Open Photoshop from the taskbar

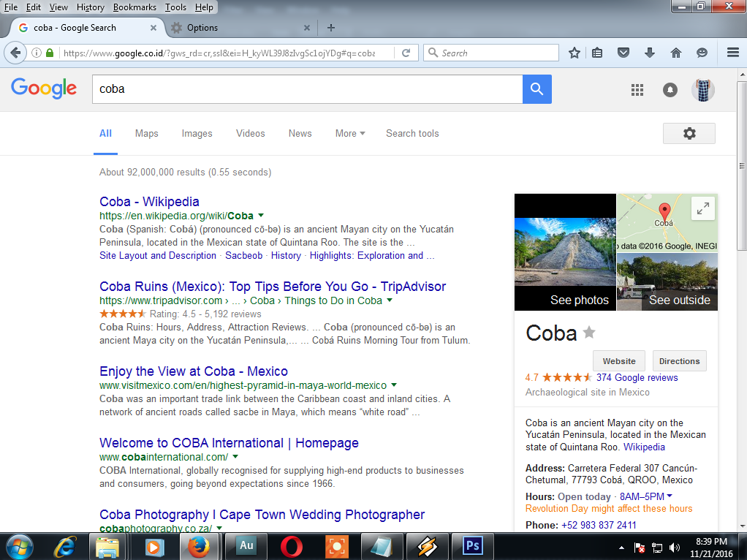pos(473,546)
